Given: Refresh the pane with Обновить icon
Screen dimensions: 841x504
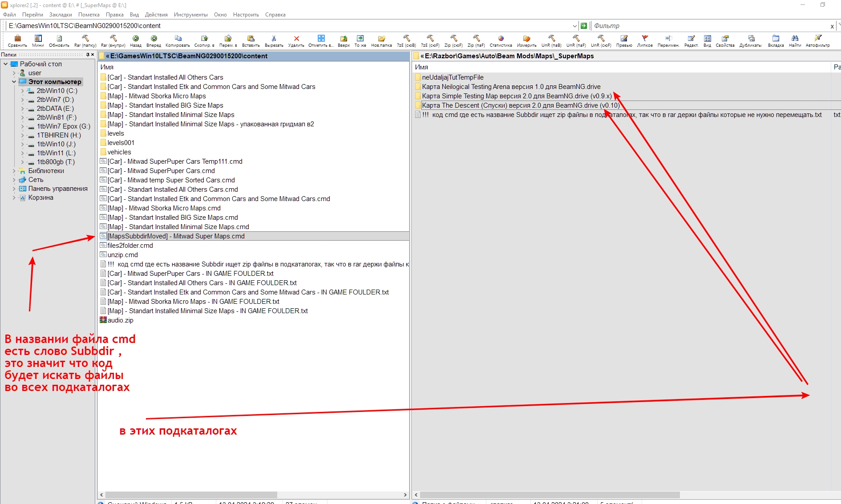Looking at the screenshot, I should (x=59, y=40).
